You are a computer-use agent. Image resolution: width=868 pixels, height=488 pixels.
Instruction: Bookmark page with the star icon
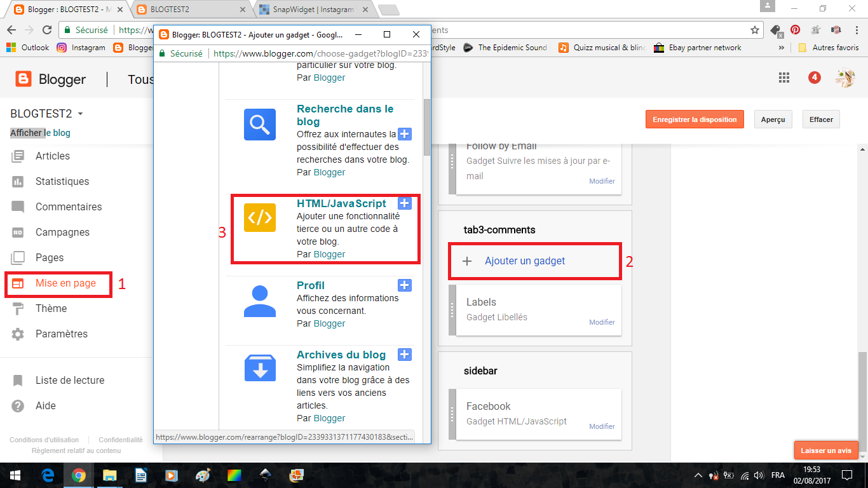[754, 30]
